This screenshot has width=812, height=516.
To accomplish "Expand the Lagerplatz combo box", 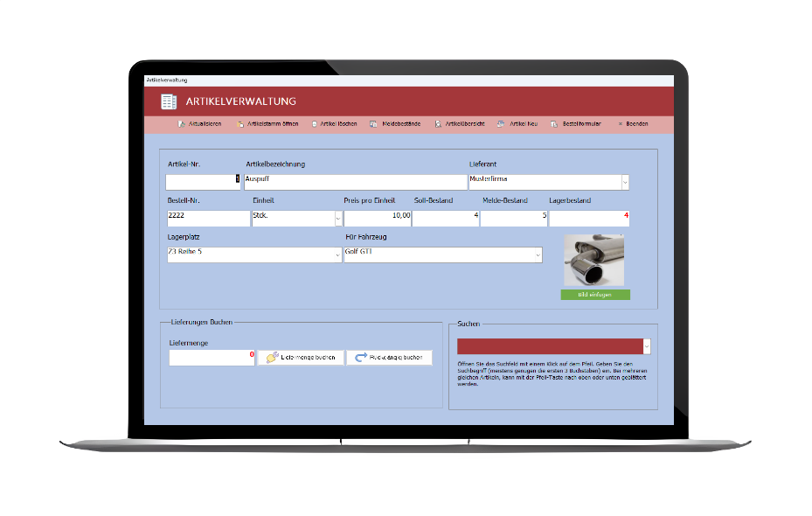I will tap(338, 255).
